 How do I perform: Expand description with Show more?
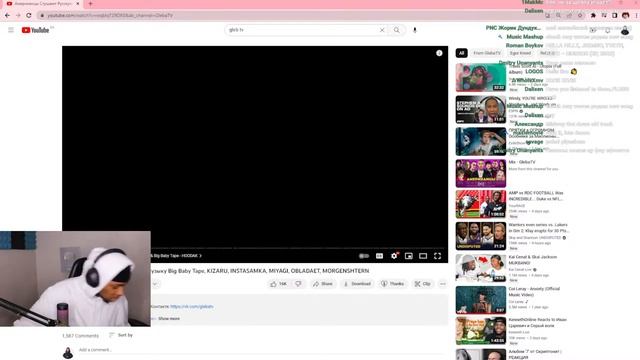(169, 318)
